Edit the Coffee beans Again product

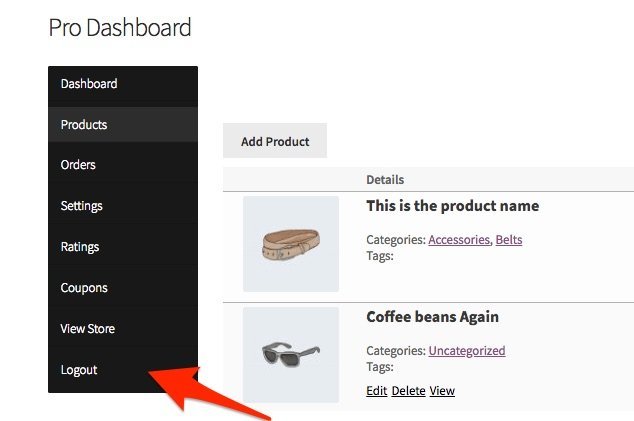[377, 391]
